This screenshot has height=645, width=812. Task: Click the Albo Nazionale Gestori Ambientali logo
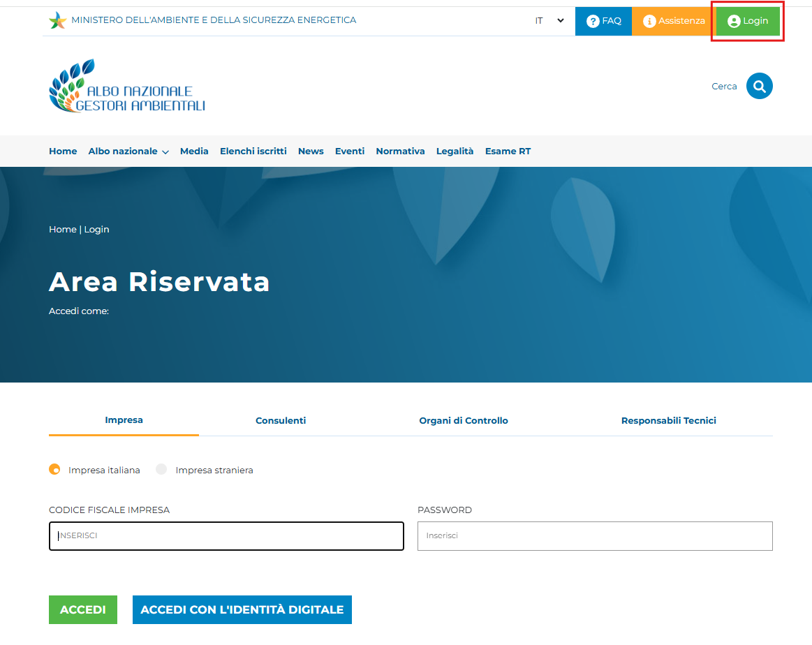pos(127,87)
